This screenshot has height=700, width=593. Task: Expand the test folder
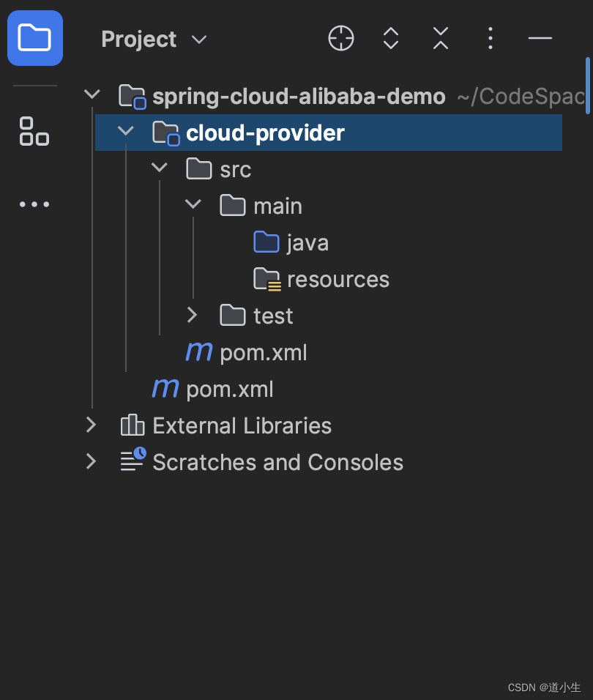pyautogui.click(x=193, y=315)
